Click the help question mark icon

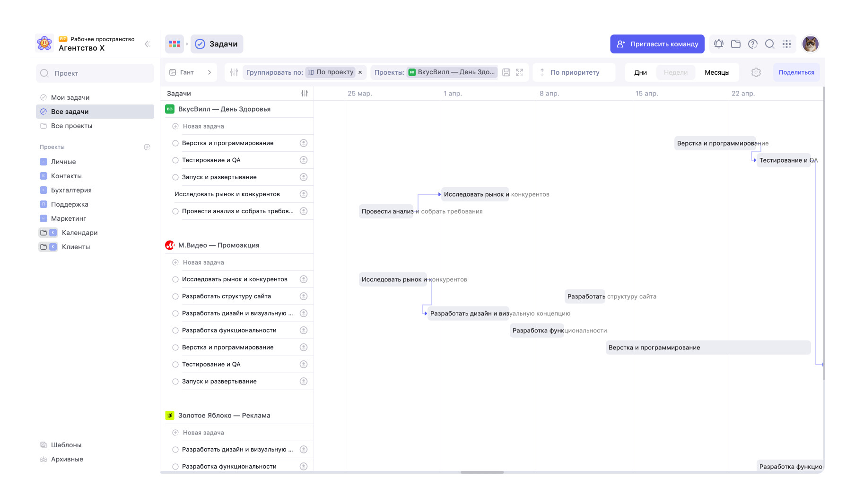point(752,44)
